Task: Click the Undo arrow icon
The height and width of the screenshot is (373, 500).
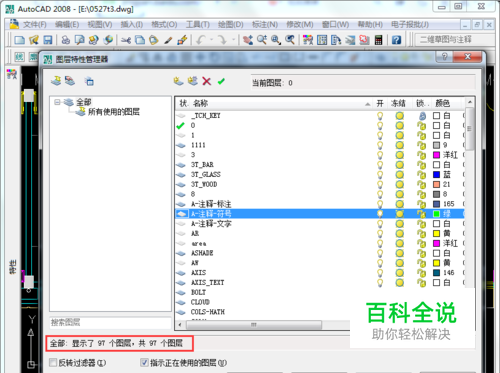Action: click(x=200, y=40)
